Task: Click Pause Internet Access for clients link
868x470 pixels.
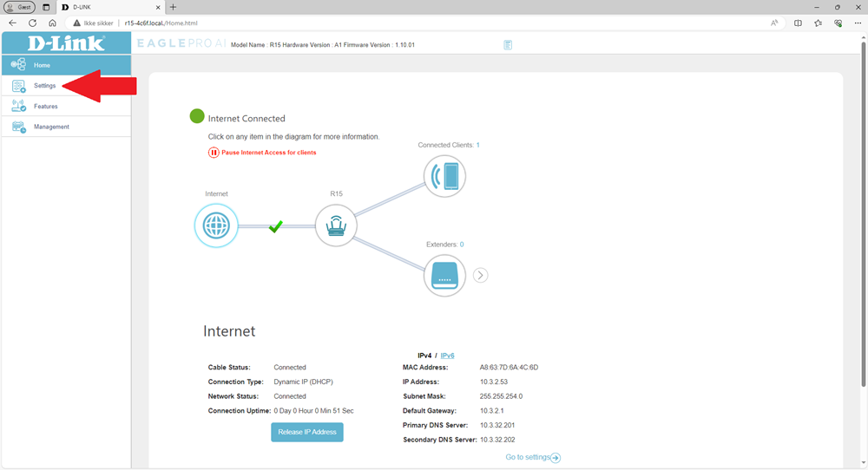Action: [x=269, y=153]
